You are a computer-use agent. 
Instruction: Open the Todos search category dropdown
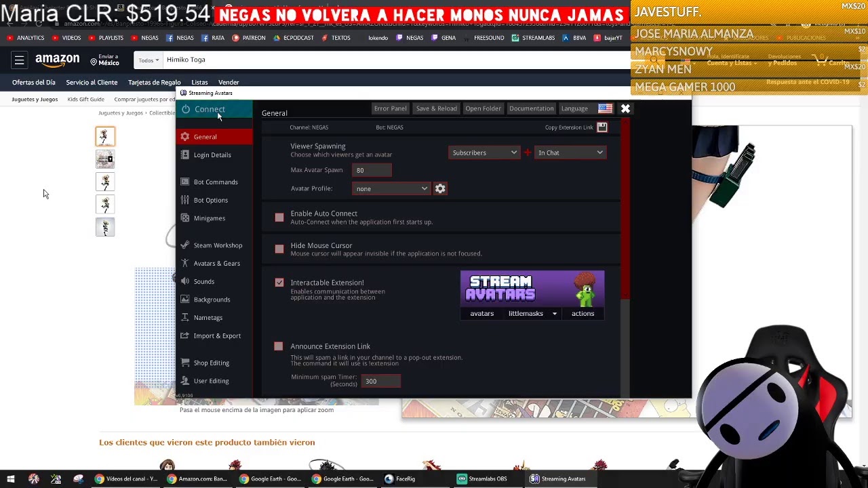(149, 60)
